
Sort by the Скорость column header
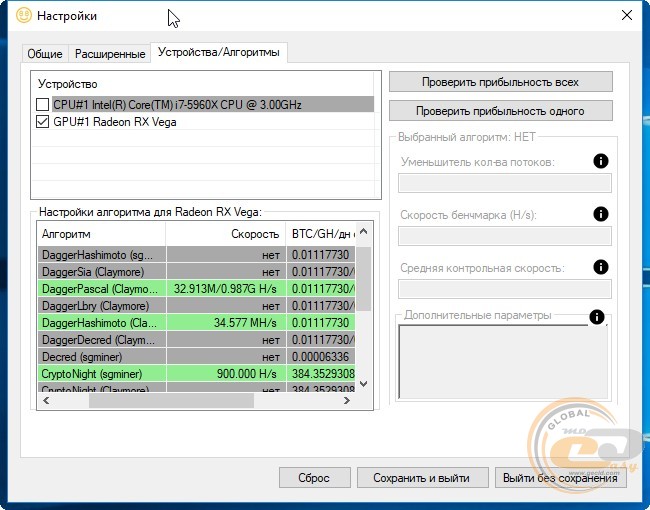pyautogui.click(x=226, y=234)
